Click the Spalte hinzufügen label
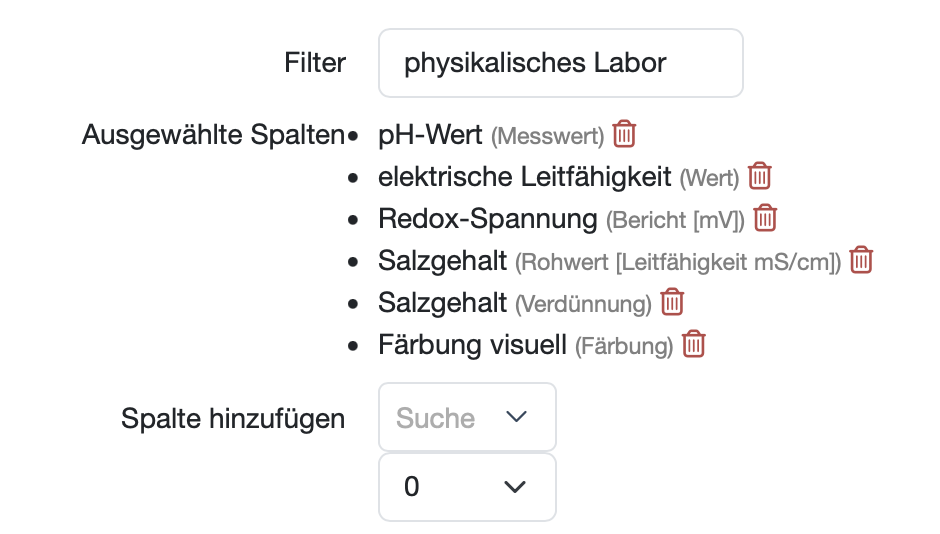The width and height of the screenshot is (940, 534). [233, 418]
